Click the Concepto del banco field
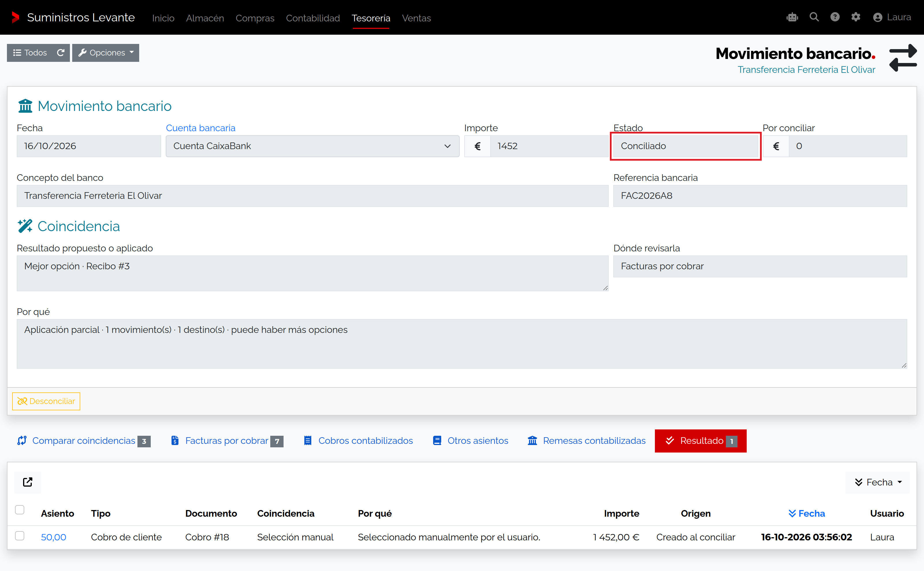 tap(312, 196)
